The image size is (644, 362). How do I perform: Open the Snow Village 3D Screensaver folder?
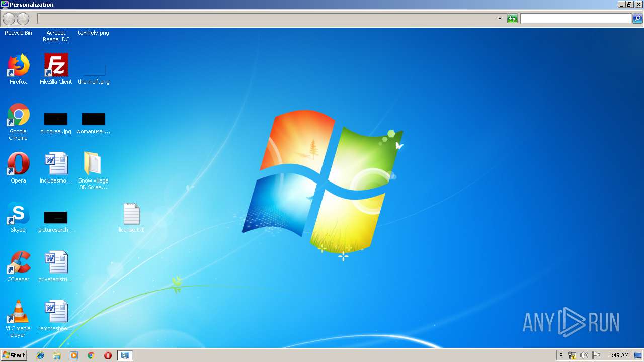click(94, 171)
